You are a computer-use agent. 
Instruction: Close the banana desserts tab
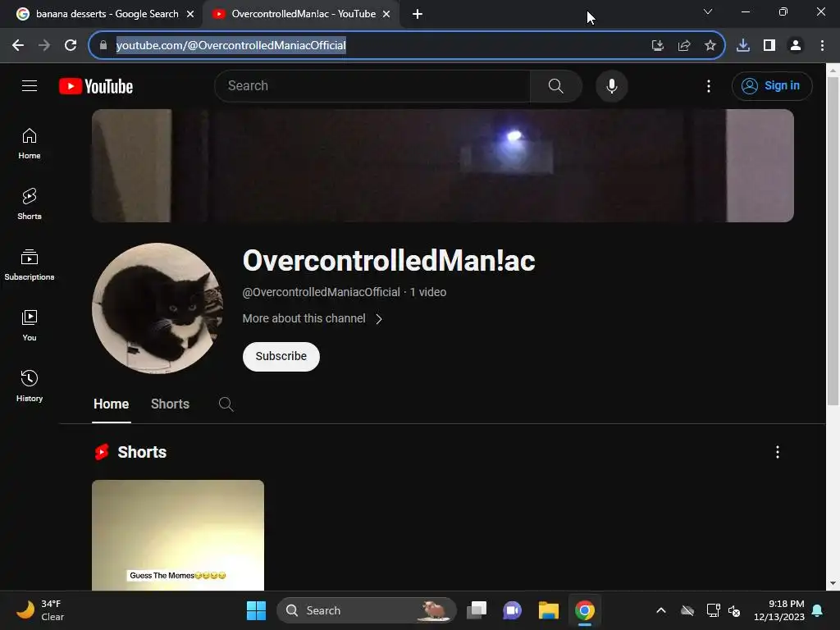pos(190,14)
